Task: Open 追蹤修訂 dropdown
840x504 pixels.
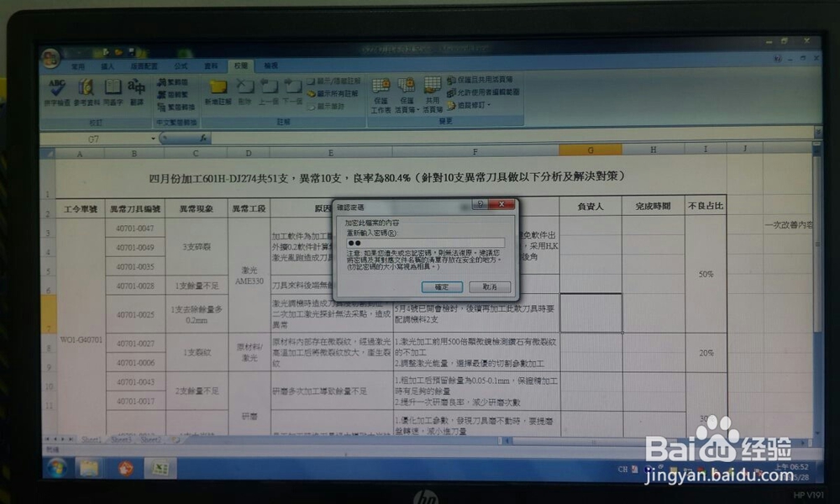Action: tap(469, 105)
